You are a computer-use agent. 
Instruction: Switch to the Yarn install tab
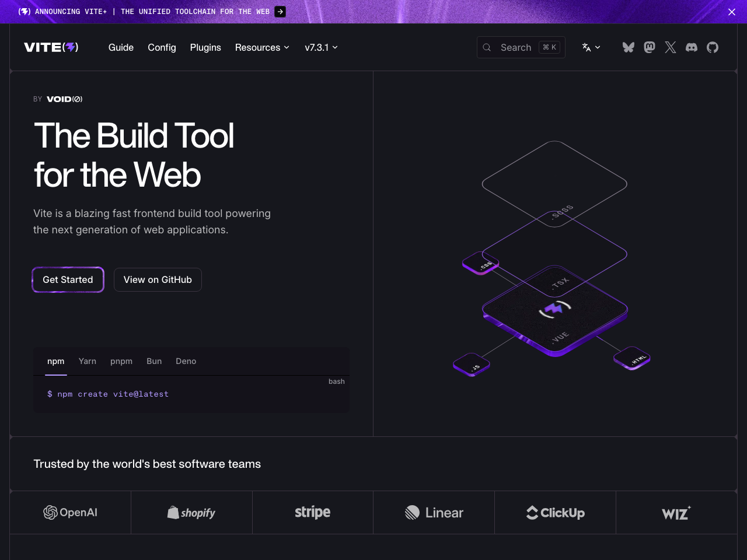point(87,361)
